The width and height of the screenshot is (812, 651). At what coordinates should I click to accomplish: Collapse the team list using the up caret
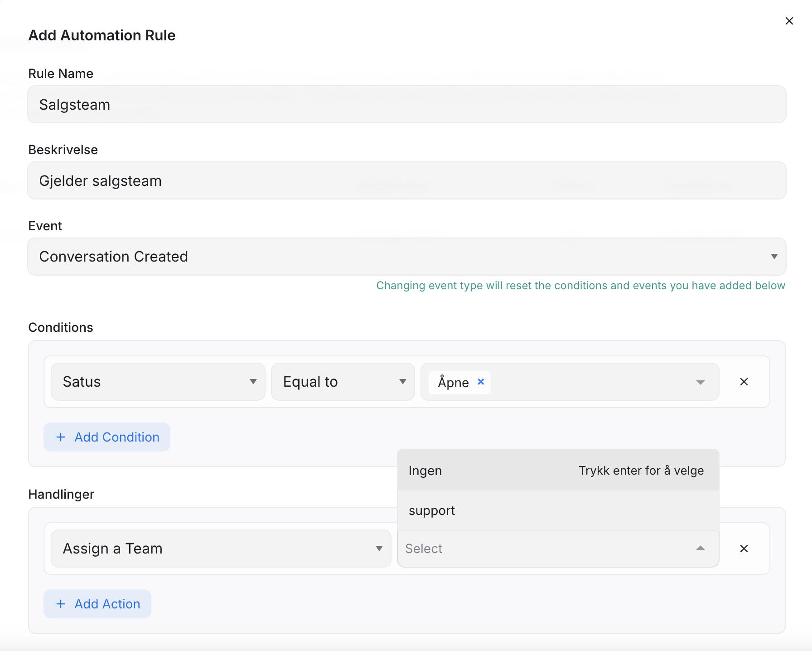pyautogui.click(x=700, y=549)
